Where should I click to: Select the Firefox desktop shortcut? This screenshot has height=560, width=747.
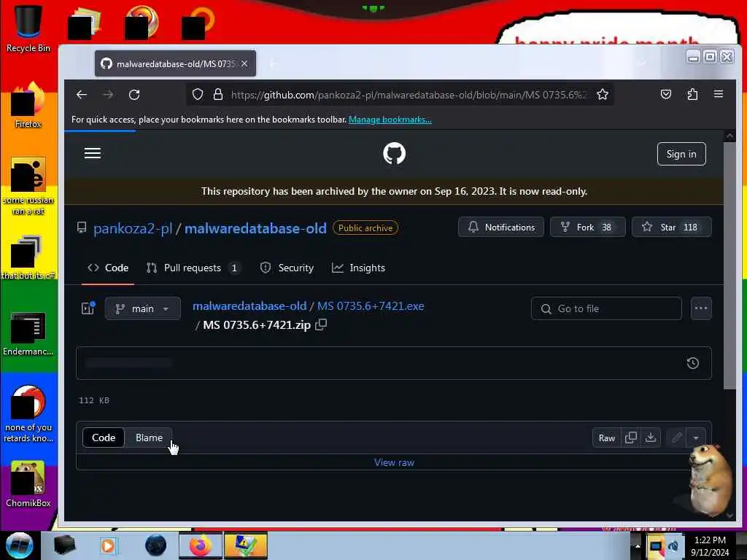[28, 106]
